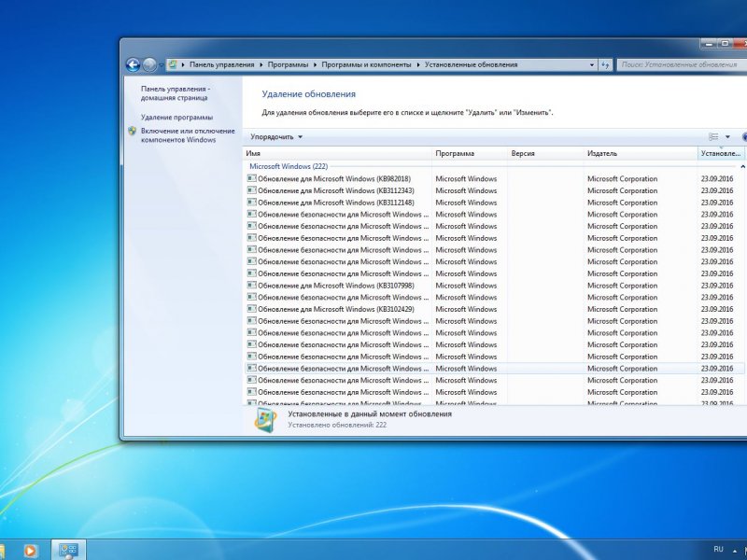The width and height of the screenshot is (747, 560).
Task: Open Панель управления - домашняя страница link
Action: (x=175, y=93)
